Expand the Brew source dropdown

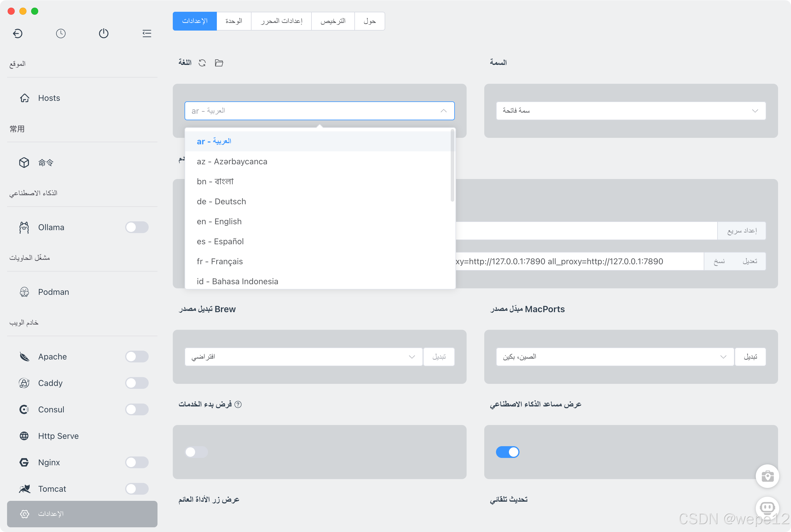coord(303,357)
